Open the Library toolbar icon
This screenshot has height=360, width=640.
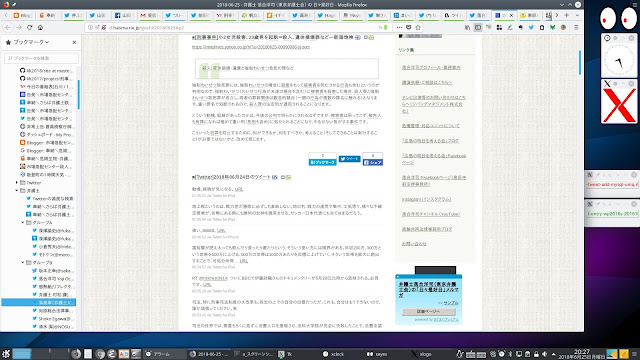click(467, 27)
